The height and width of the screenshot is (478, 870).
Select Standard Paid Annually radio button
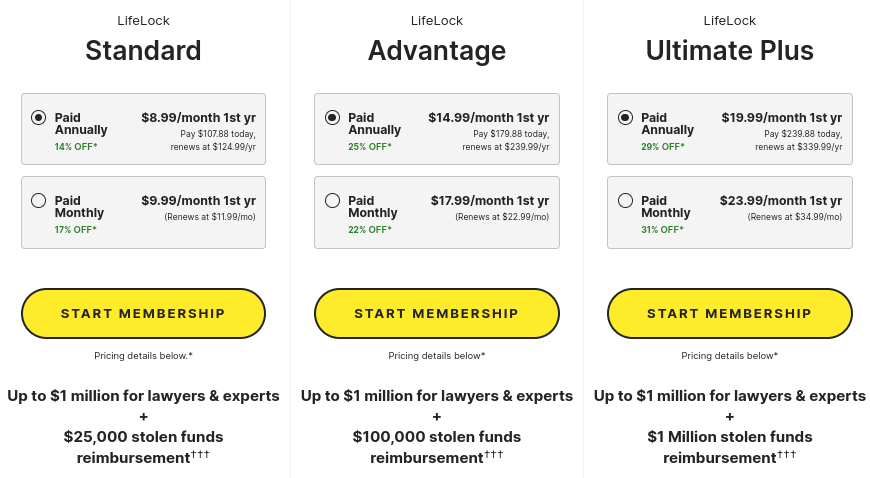coord(38,118)
